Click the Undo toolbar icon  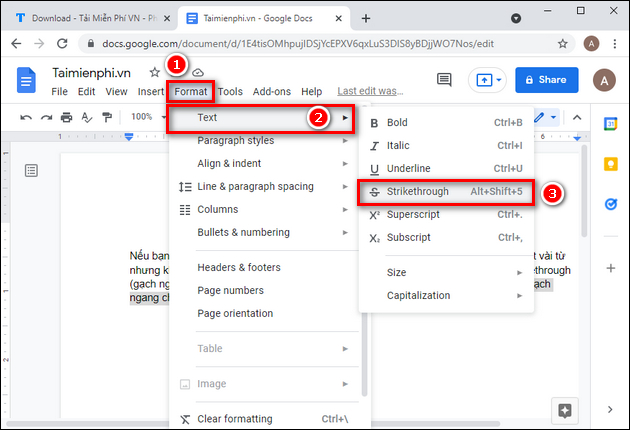[x=26, y=117]
